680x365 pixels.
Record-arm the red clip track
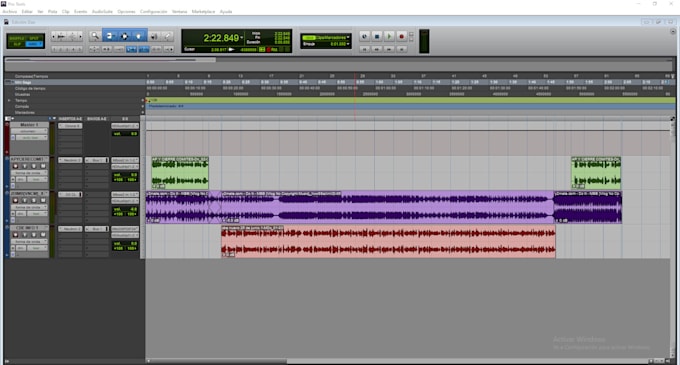[x=16, y=235]
